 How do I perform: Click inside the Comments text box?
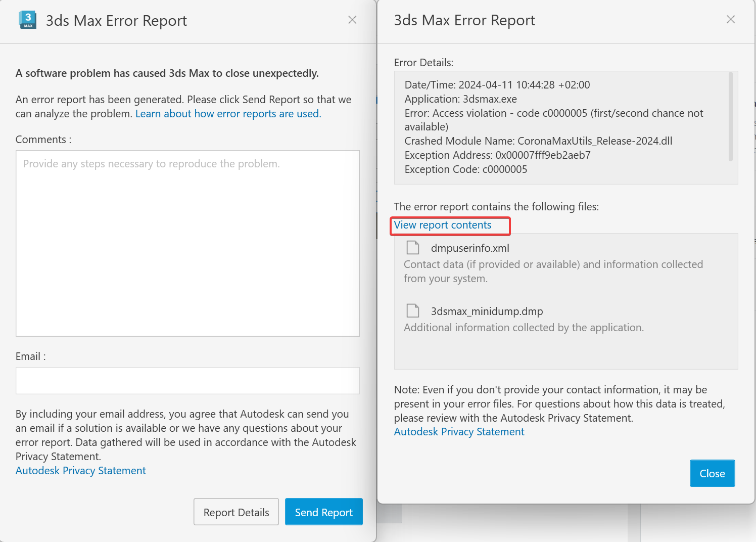(x=187, y=243)
